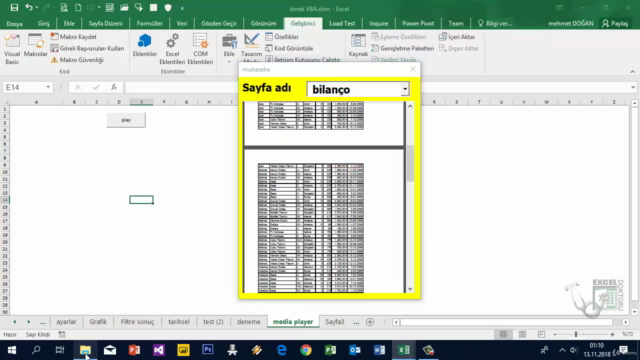This screenshot has width=640, height=360.
Task: Collapse the ribbon with the chevron
Action: point(633,71)
